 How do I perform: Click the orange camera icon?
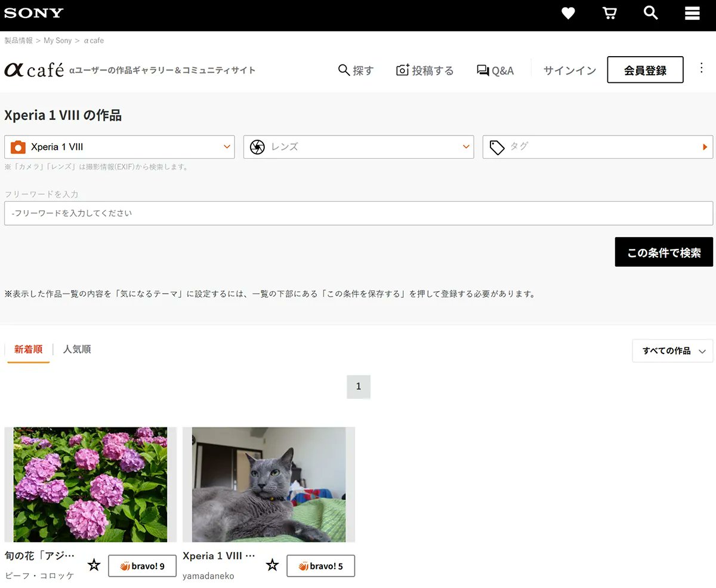(18, 147)
